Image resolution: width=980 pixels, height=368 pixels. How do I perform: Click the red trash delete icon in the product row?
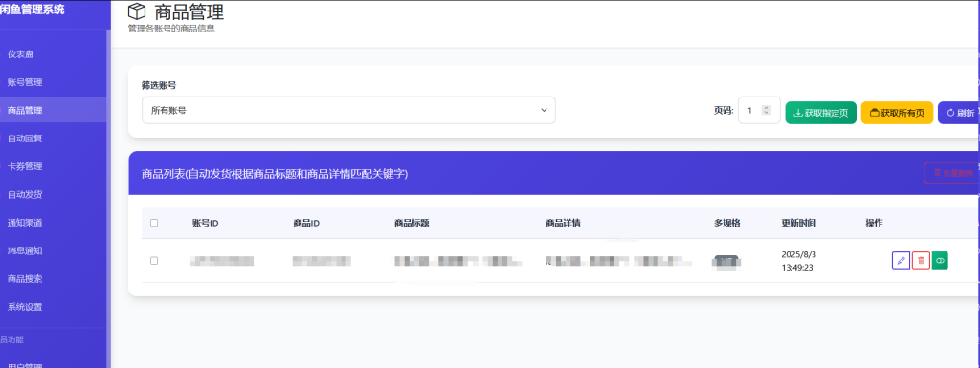point(921,261)
